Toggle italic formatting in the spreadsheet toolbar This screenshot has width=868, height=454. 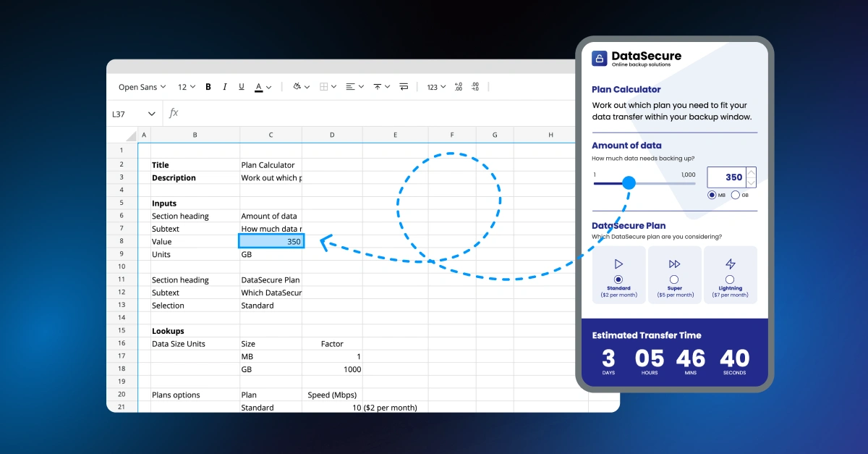pyautogui.click(x=225, y=87)
